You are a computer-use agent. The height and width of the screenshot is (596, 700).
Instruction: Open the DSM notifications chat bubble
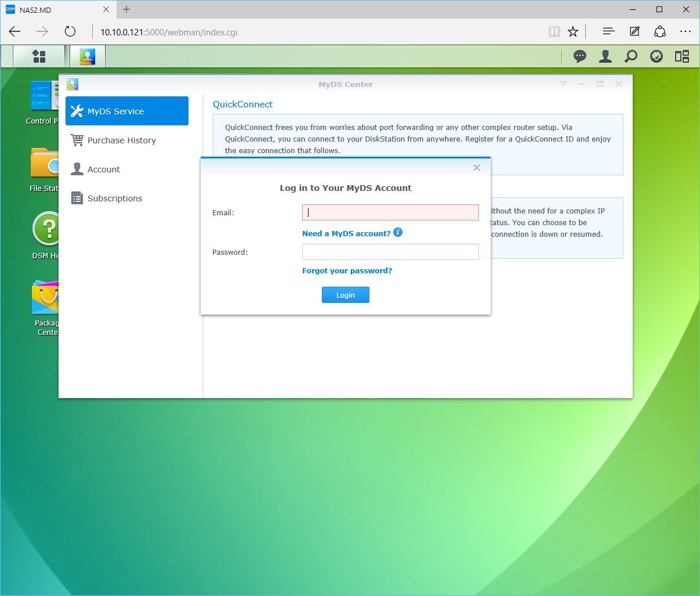(x=579, y=56)
